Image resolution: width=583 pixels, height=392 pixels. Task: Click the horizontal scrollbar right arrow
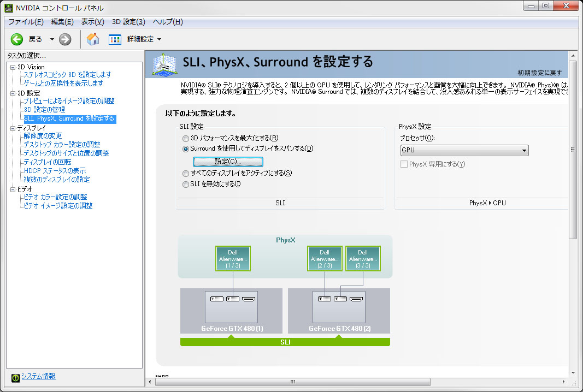[x=564, y=382]
